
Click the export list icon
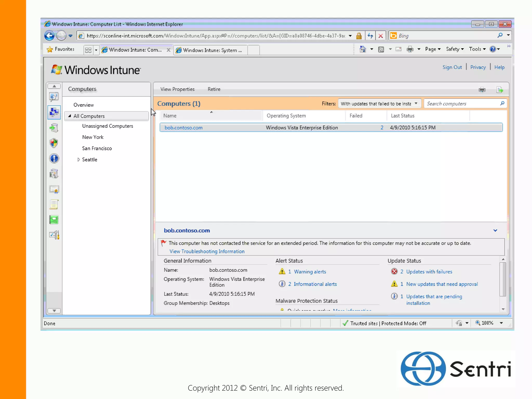[500, 90]
